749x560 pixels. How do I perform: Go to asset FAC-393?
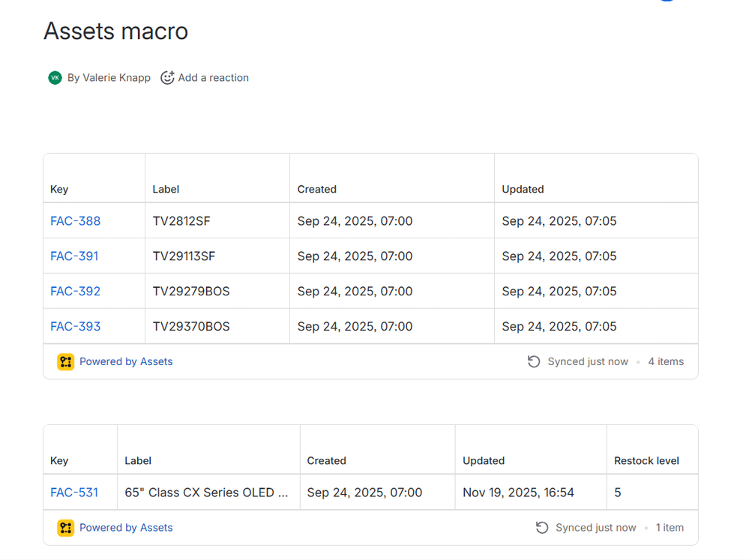(75, 327)
